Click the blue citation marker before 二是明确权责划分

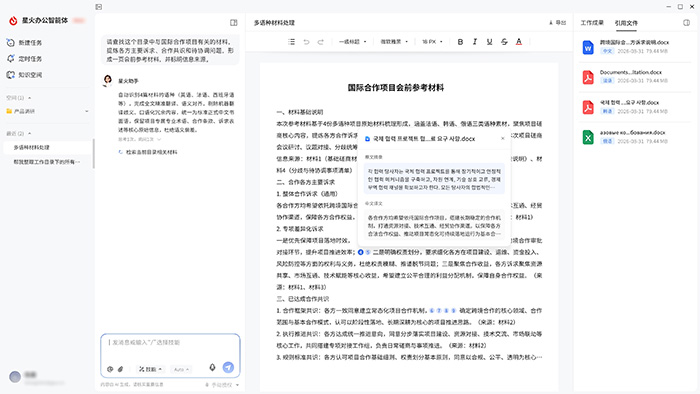pyautogui.click(x=361, y=252)
